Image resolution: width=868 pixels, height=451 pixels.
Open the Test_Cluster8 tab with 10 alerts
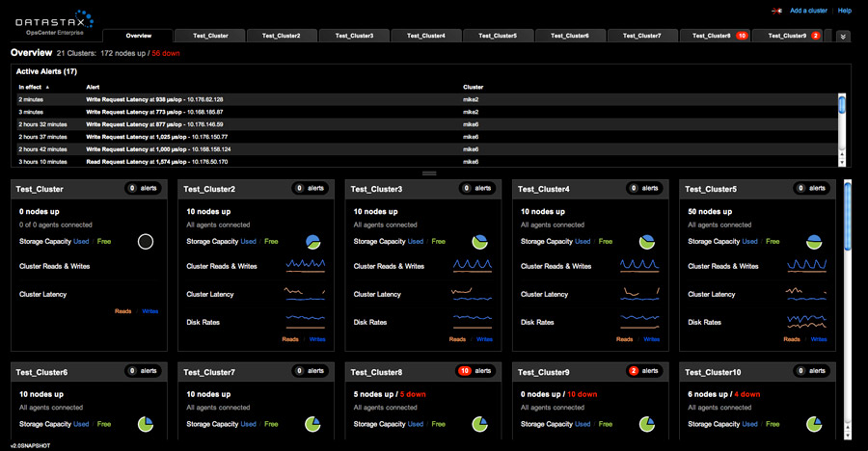coord(715,36)
